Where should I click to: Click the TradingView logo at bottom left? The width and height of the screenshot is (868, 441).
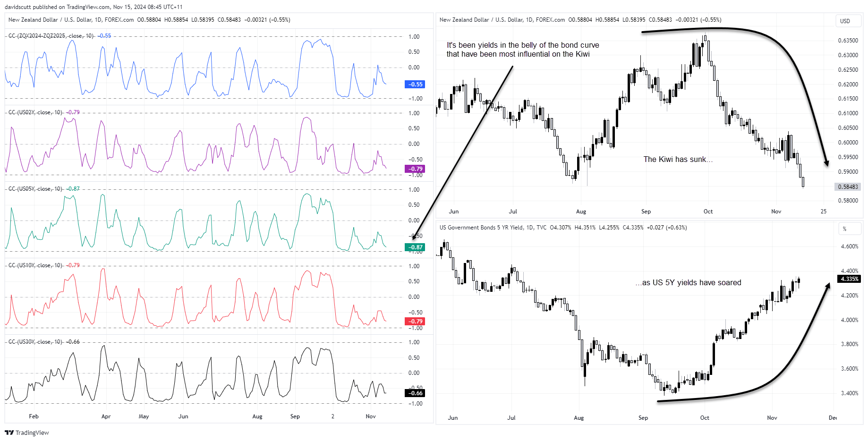click(x=27, y=433)
